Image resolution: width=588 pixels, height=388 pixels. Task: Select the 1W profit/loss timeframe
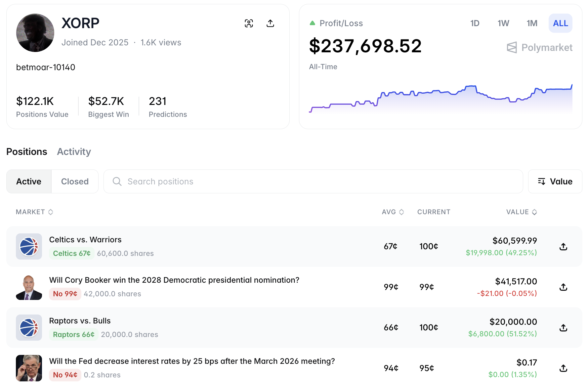tap(503, 24)
